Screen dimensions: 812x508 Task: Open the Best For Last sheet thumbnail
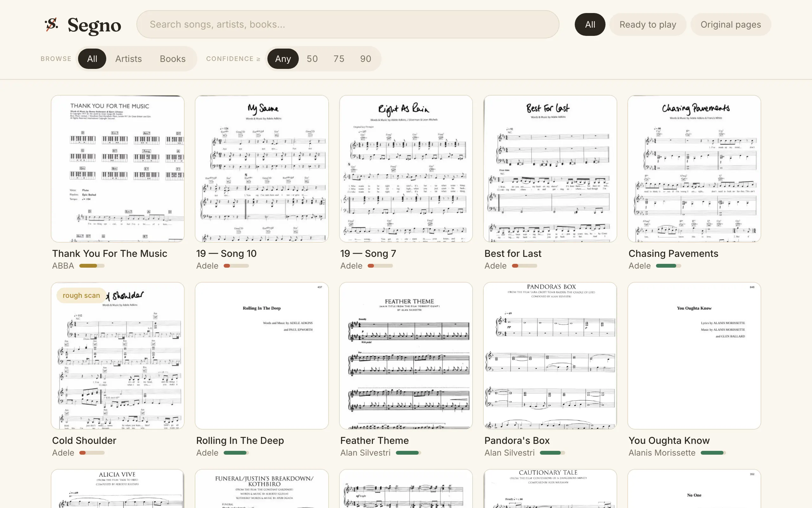[x=550, y=169]
